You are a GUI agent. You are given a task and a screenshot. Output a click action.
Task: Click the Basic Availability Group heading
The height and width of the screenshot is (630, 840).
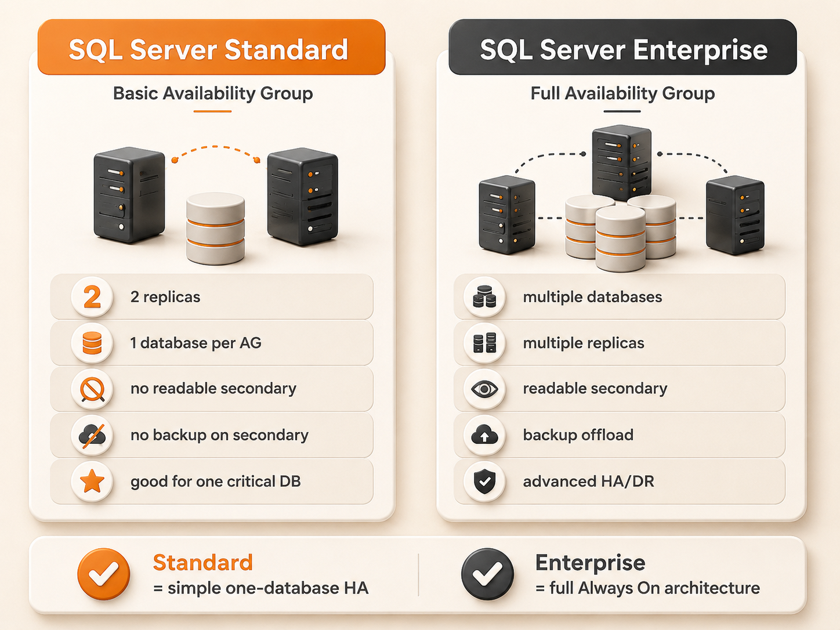click(x=213, y=93)
